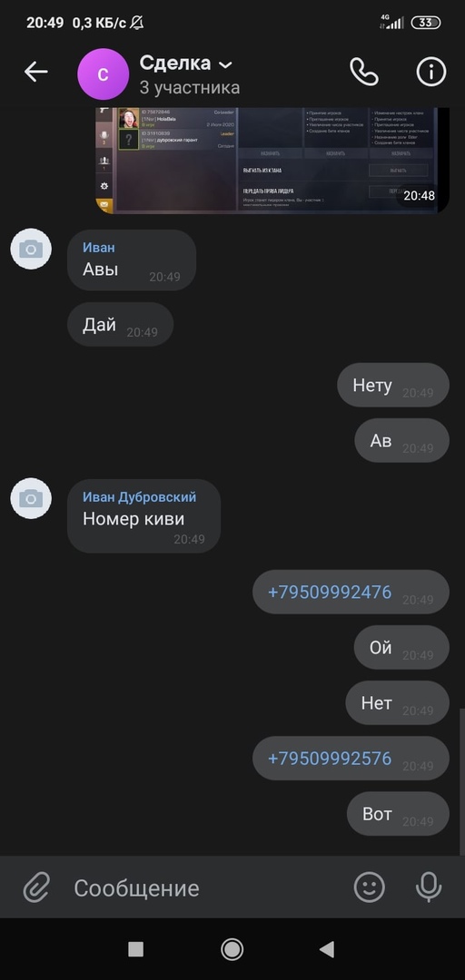Viewport: 465px width, 980px height.
Task: Open the shared game screenshot image
Action: 272,161
